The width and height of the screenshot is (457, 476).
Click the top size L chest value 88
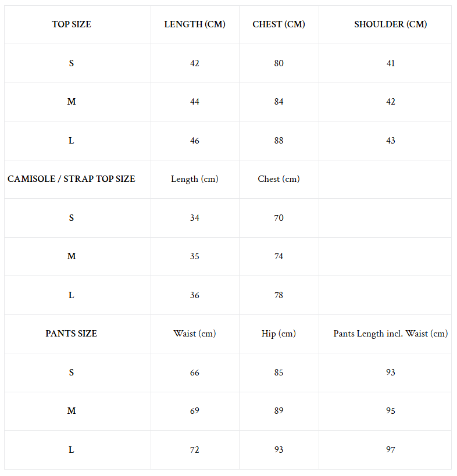click(x=279, y=141)
